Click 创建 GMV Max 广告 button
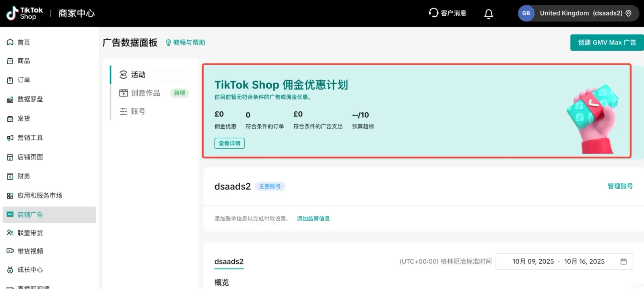 pyautogui.click(x=607, y=43)
